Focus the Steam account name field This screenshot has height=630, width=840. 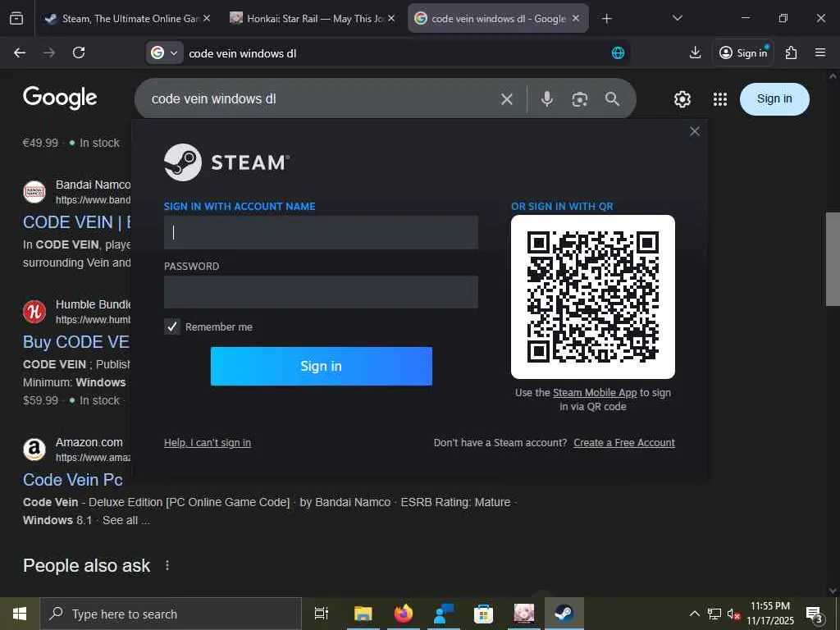coord(321,232)
